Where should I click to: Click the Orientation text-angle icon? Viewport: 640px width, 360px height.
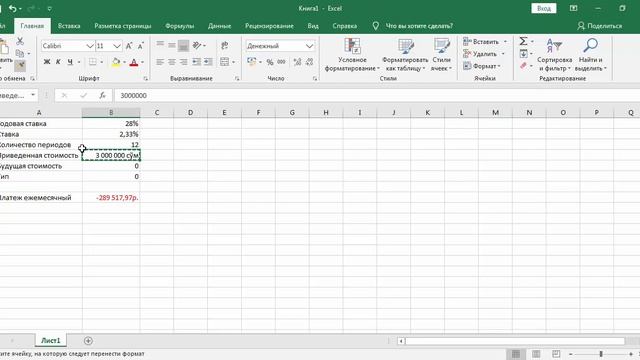tap(197, 45)
